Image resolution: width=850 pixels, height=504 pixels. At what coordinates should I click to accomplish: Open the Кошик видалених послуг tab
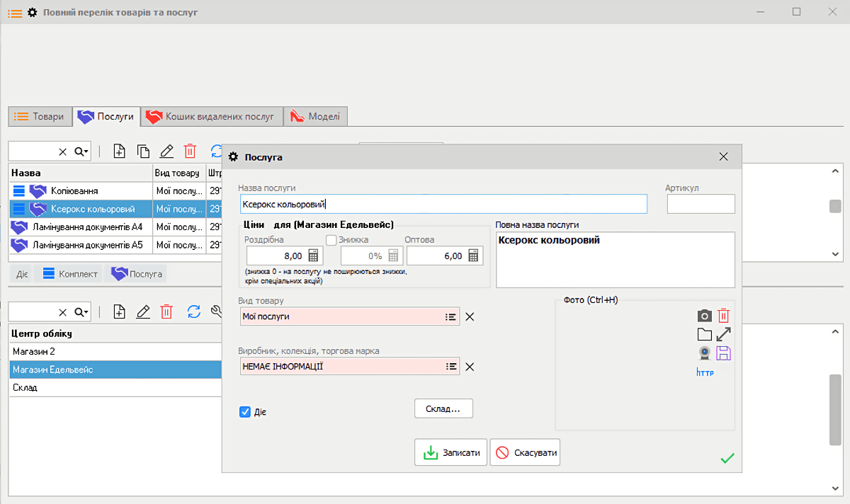point(212,117)
